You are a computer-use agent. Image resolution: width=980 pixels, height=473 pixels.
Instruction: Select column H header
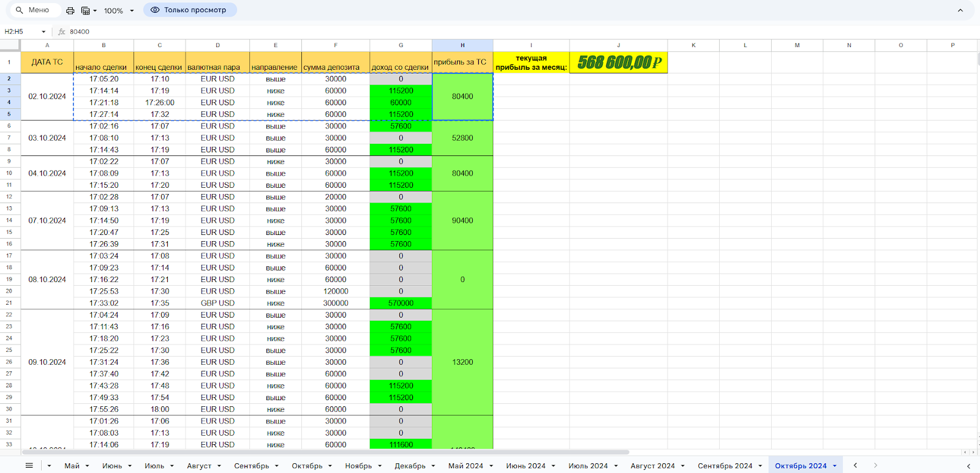point(462,45)
